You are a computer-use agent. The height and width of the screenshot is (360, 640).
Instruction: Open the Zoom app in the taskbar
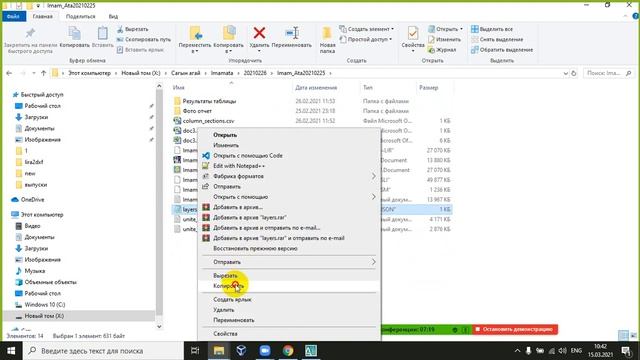coord(265,351)
